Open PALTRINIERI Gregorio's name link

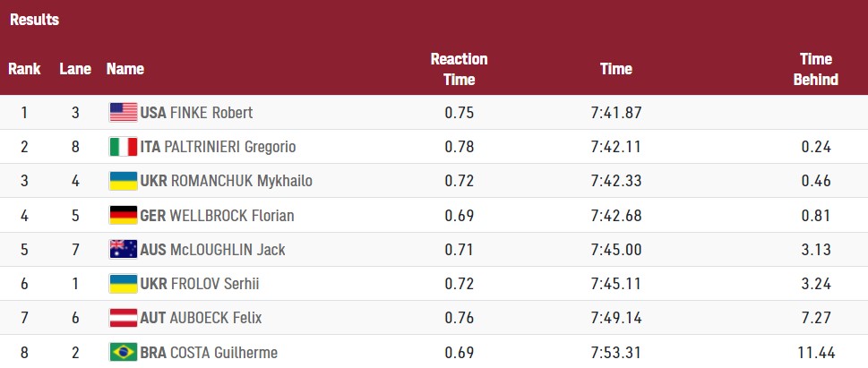click(233, 147)
